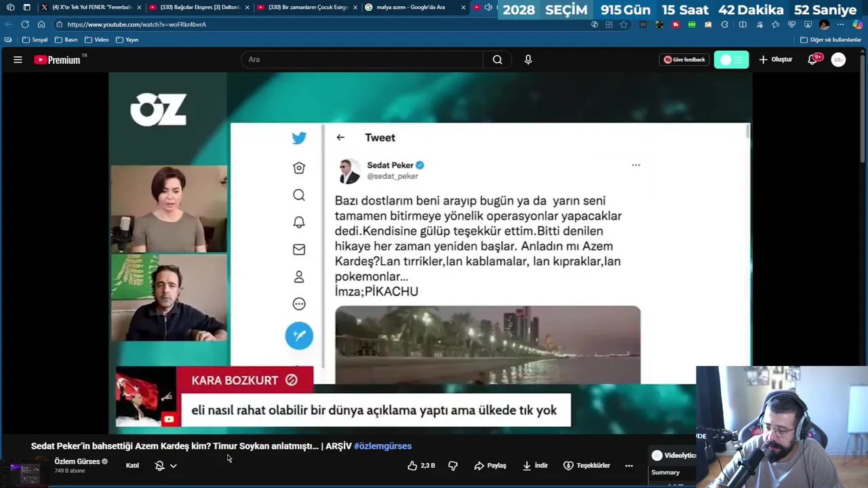Close the Bağcılar Ekspres tab
Viewport: 868px width, 488px height.
pos(248,7)
